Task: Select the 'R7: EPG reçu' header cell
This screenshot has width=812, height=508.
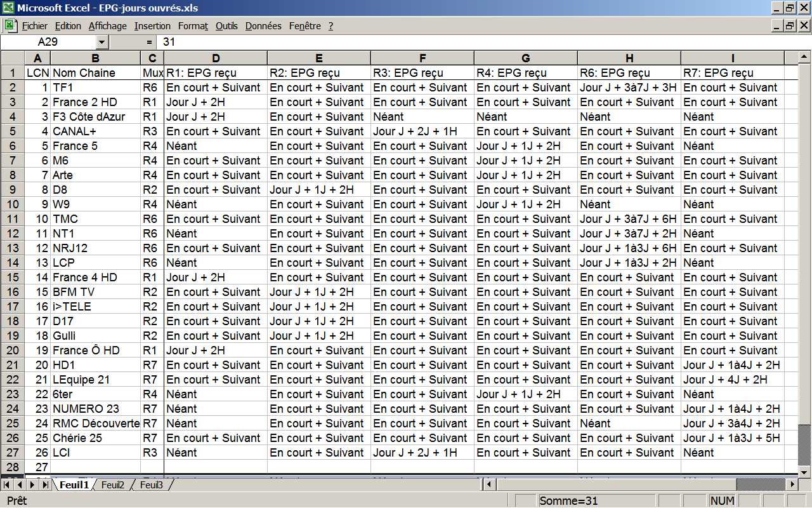Action: (733, 73)
